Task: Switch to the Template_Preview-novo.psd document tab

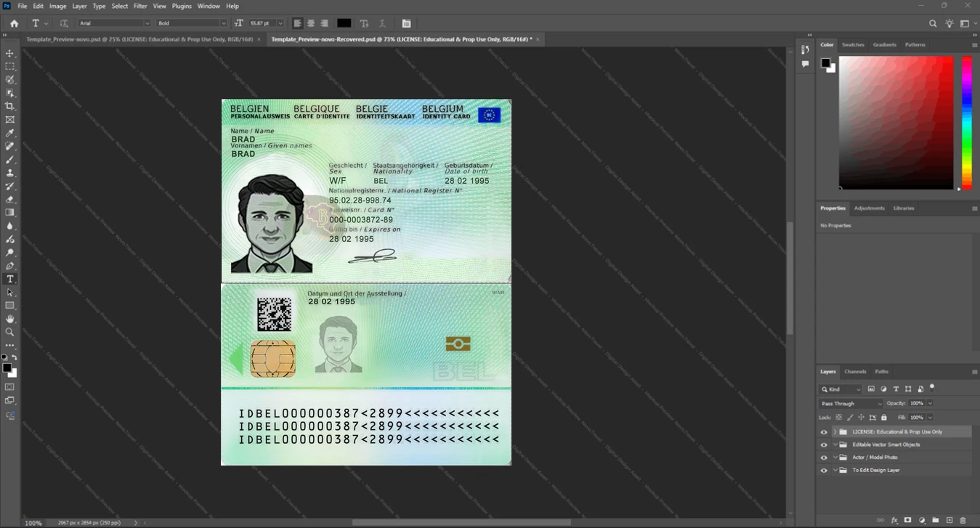Action: pyautogui.click(x=139, y=39)
